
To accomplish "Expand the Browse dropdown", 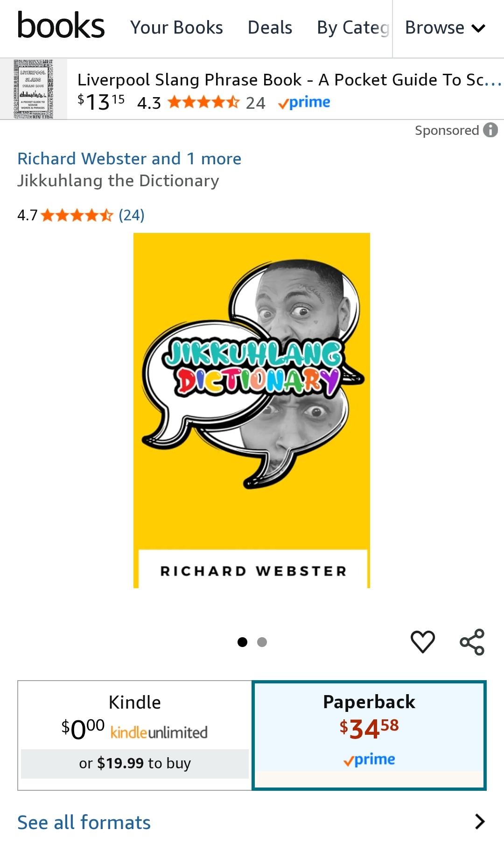I will point(445,28).
